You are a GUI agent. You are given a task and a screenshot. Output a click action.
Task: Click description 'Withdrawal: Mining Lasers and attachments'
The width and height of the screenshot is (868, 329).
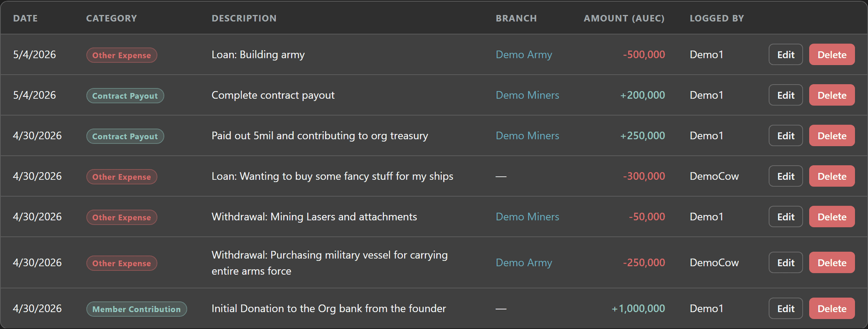(x=314, y=217)
